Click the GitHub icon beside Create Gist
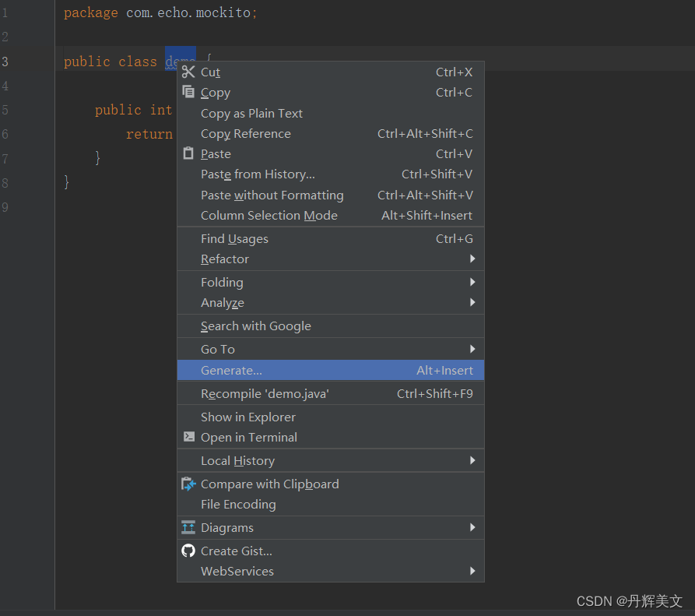 [188, 551]
